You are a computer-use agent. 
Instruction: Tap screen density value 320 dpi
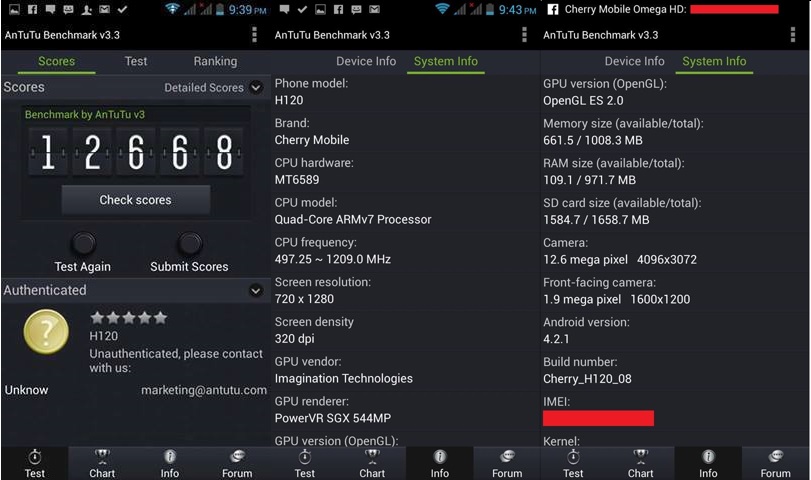pos(294,339)
